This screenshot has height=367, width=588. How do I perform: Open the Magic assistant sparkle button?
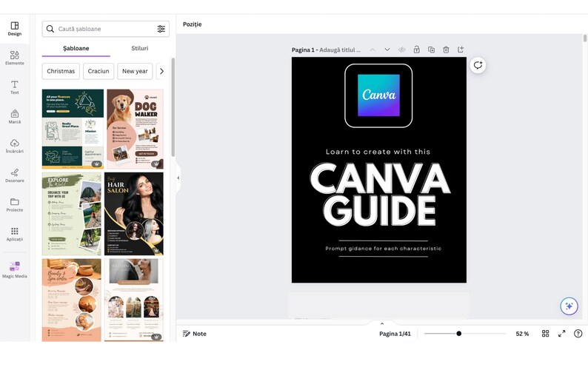(569, 306)
